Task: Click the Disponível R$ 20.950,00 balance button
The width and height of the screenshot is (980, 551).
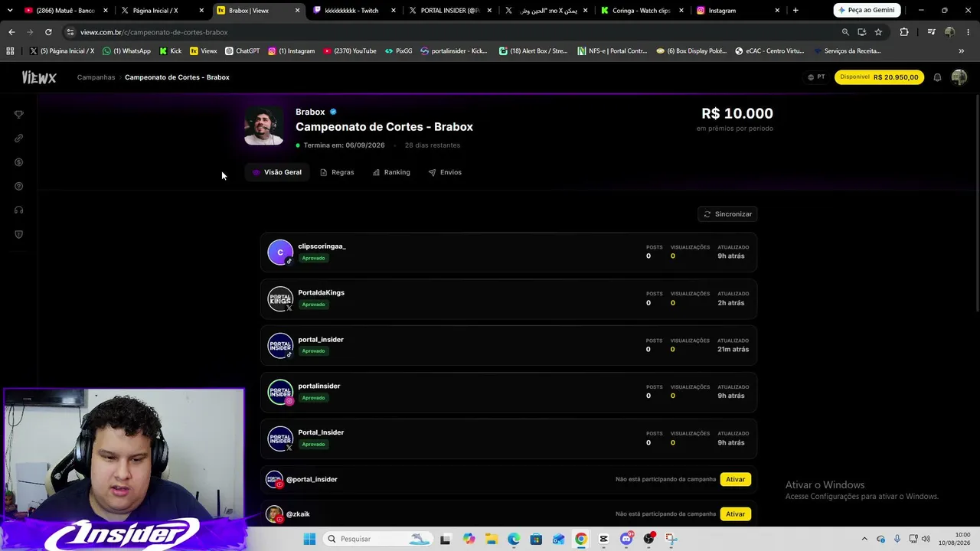Action: [879, 77]
